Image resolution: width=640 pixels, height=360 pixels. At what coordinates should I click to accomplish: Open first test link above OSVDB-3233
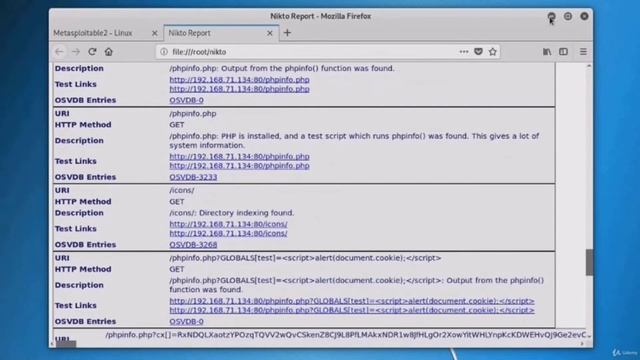coord(239,156)
